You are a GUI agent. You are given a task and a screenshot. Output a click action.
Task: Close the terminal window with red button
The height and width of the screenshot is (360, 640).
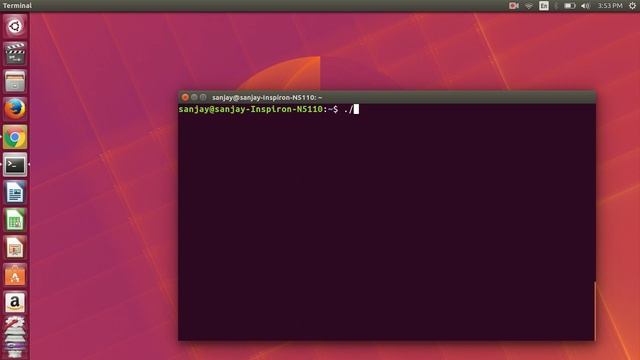(x=185, y=97)
